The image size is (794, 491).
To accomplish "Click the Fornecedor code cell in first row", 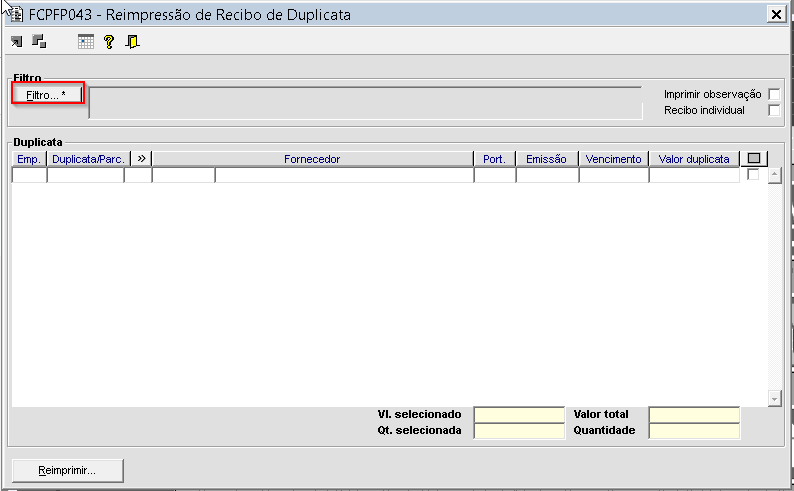I will [183, 175].
